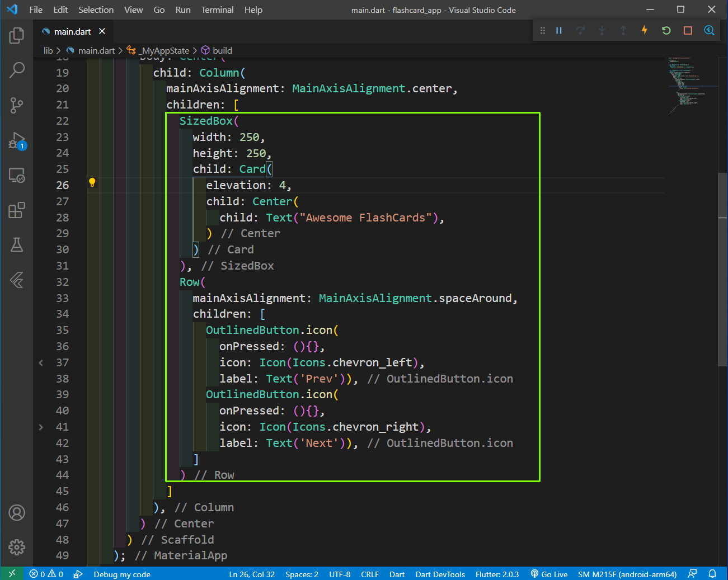Viewport: 728px width, 580px height.
Task: Change Spaces: 2 indentation setting
Action: click(302, 574)
